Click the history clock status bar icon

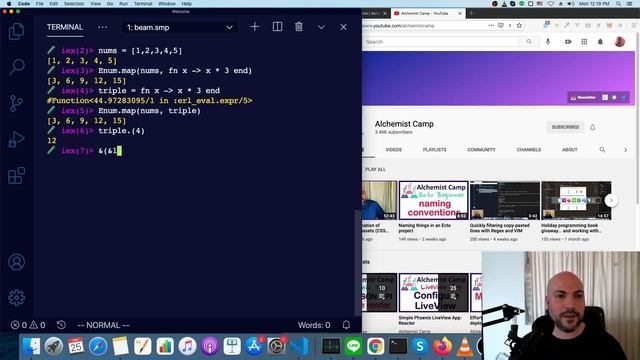(61, 325)
